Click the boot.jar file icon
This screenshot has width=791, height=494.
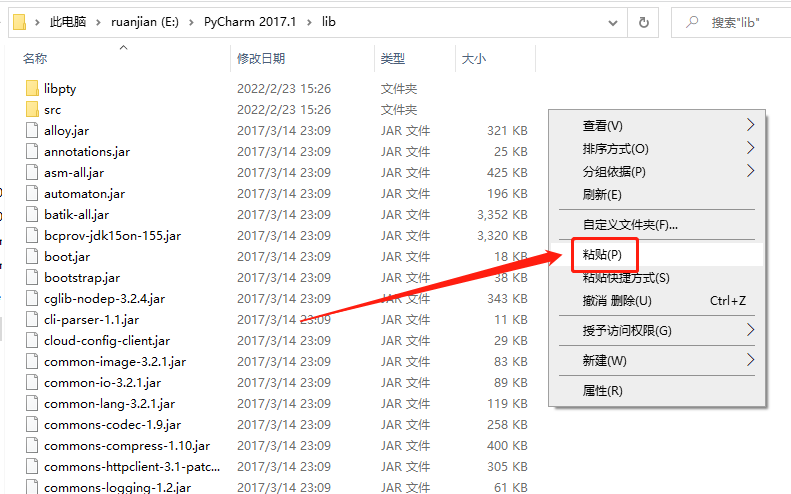click(32, 256)
